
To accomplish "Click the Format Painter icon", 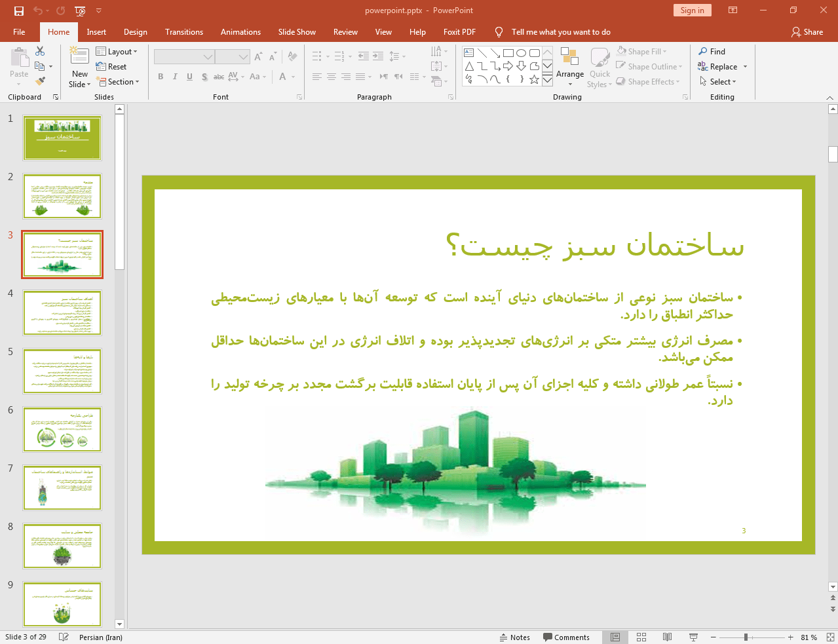I will coord(40,81).
